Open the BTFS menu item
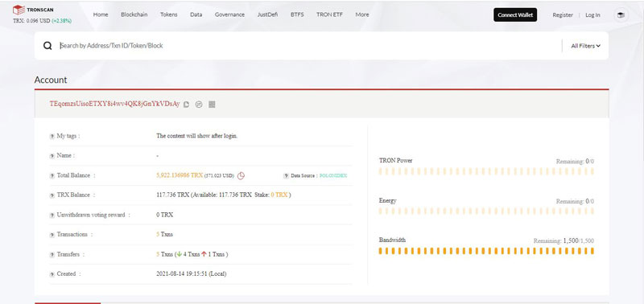Image resolution: width=644 pixels, height=304 pixels. [297, 14]
